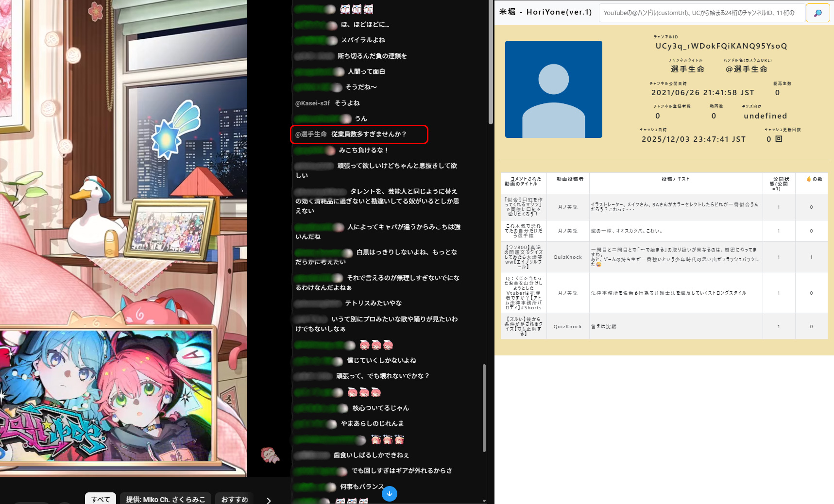
Task: Click the default channel avatar image
Action: (553, 89)
